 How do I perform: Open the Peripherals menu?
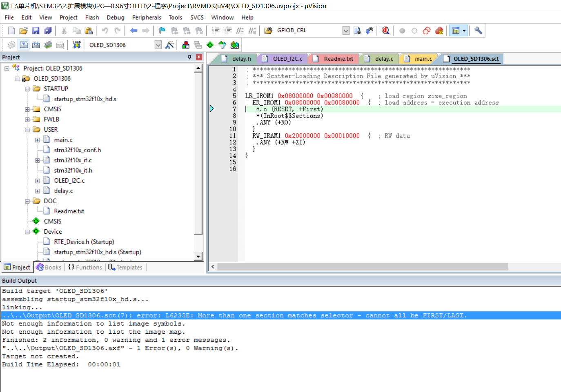pyautogui.click(x=146, y=18)
